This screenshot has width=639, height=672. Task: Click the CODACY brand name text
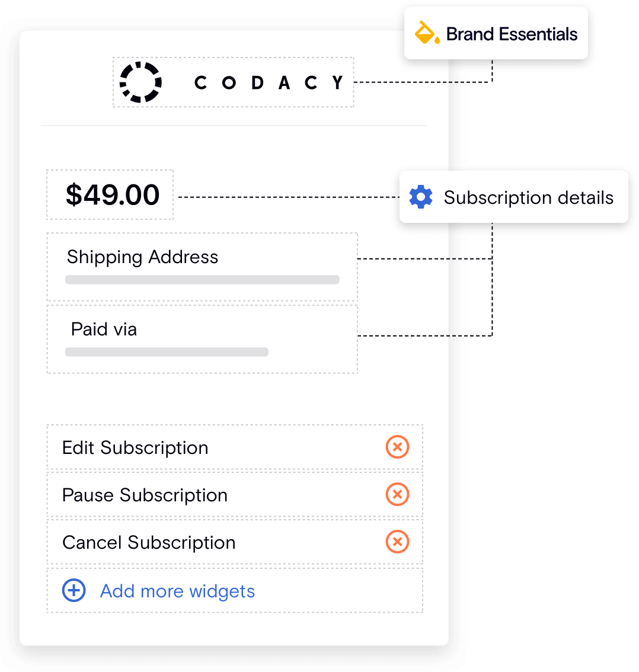point(269,83)
